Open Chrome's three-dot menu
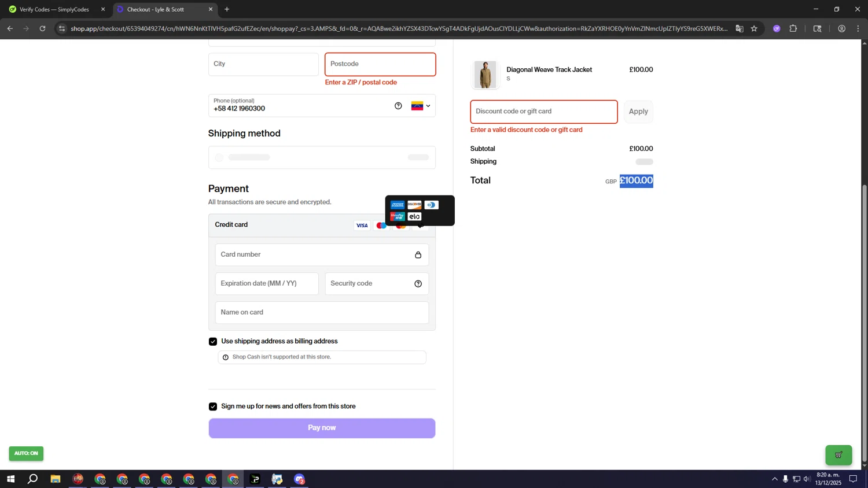This screenshot has width=868, height=488. tap(858, 28)
